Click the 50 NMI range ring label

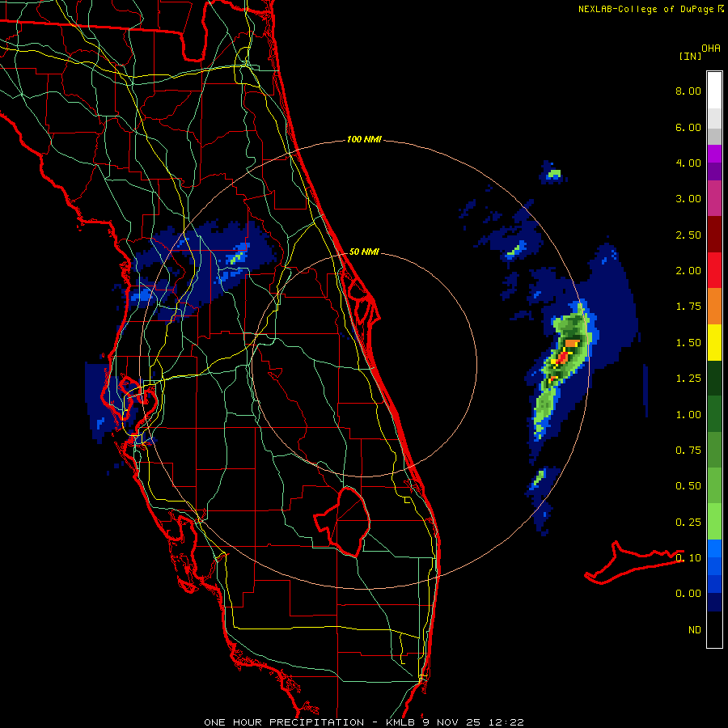(x=364, y=252)
